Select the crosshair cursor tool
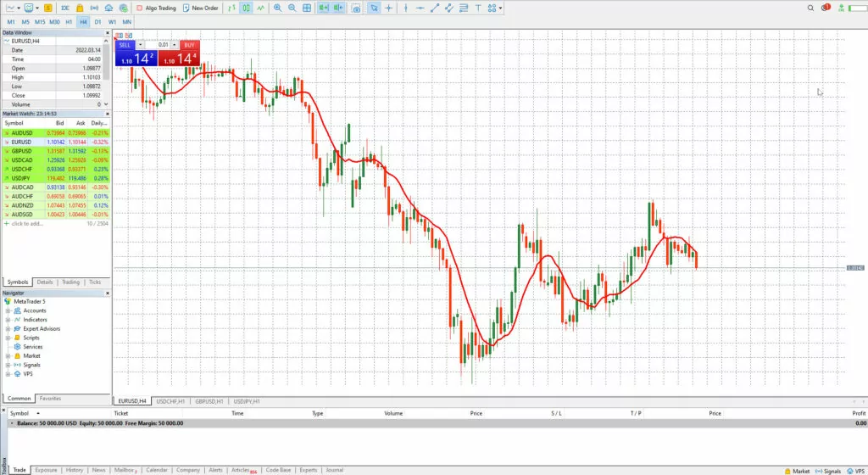Screen dimensions: 868x475 (x=389, y=8)
